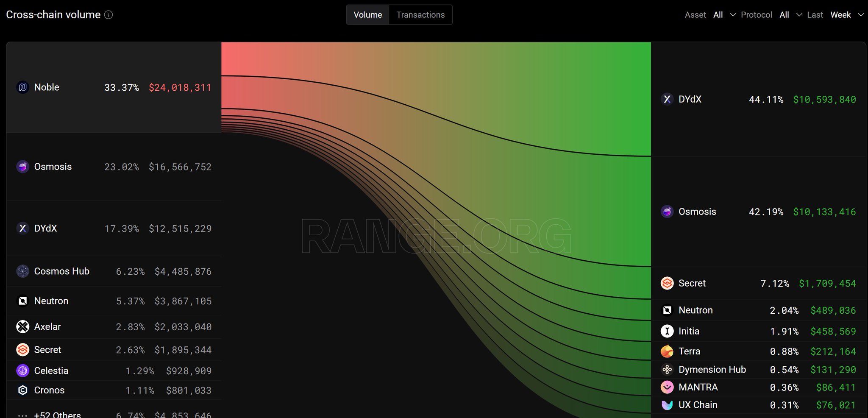
Task: Select the Osmosis destination chain name
Action: coord(697,212)
